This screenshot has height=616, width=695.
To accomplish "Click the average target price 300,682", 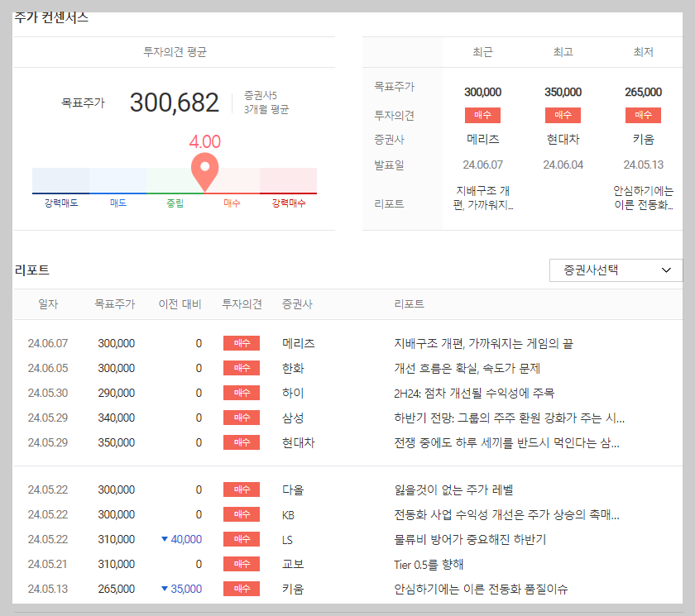I will 175,103.
